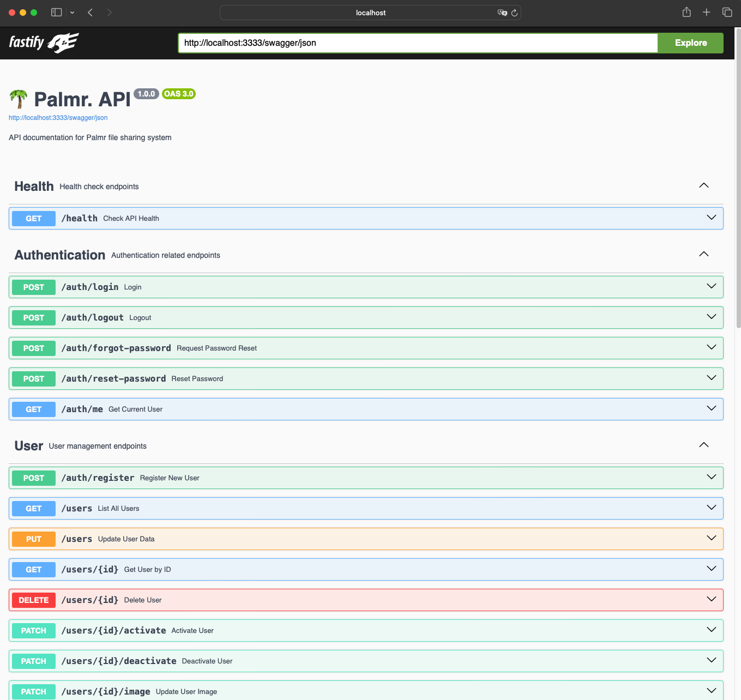Click GET badge for /auth/me
This screenshot has height=700, width=741.
click(34, 409)
